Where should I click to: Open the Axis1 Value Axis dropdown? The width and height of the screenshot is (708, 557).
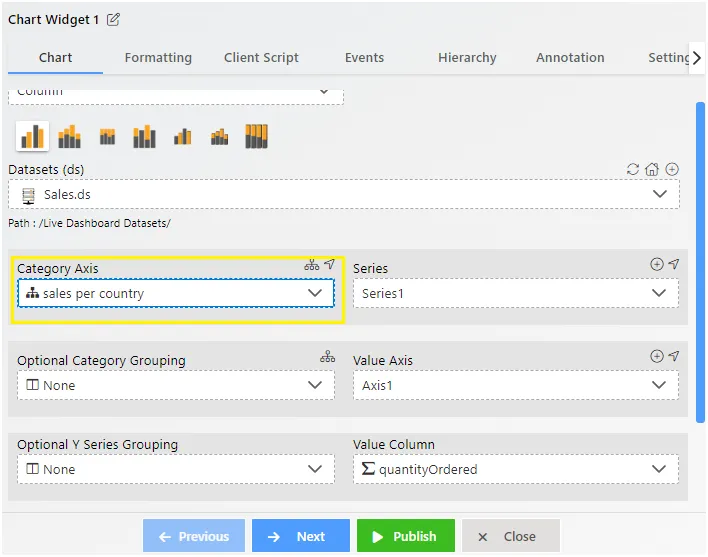coord(516,385)
